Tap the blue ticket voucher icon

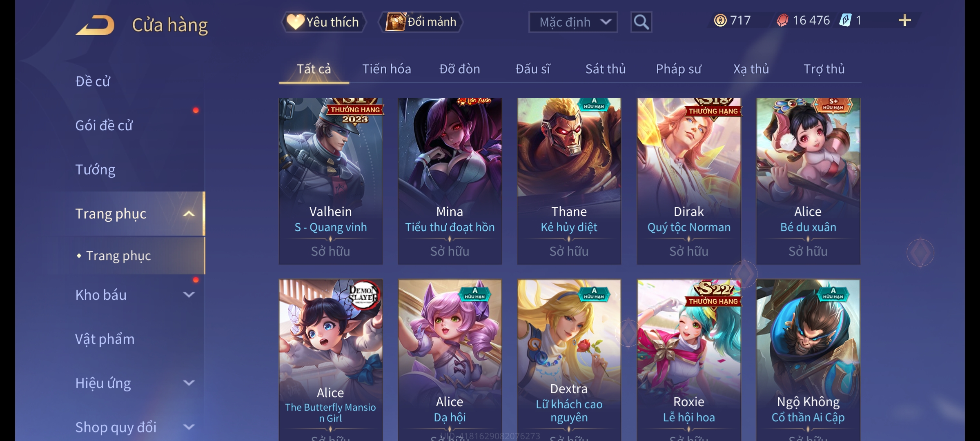[x=845, y=20]
